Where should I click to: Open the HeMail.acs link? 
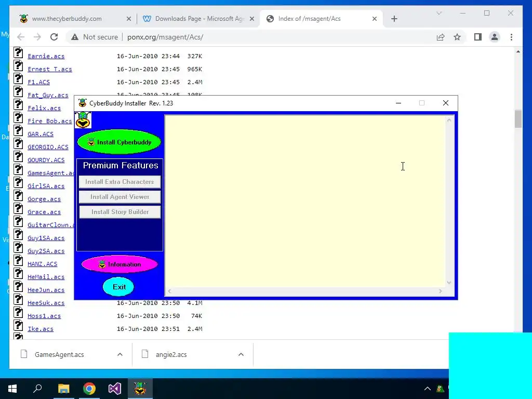coord(46,277)
